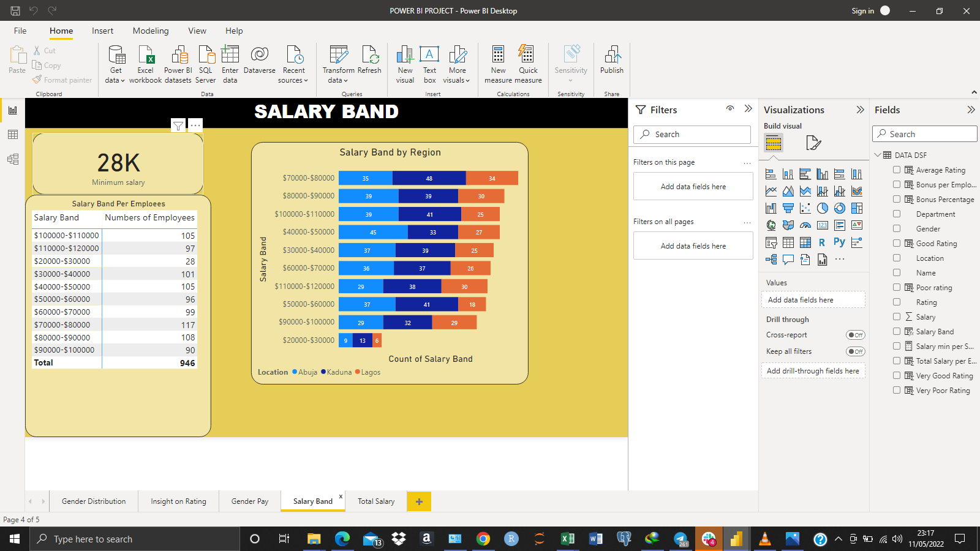Click the Fields search box
This screenshot has width=980, height=551.
pyautogui.click(x=925, y=133)
